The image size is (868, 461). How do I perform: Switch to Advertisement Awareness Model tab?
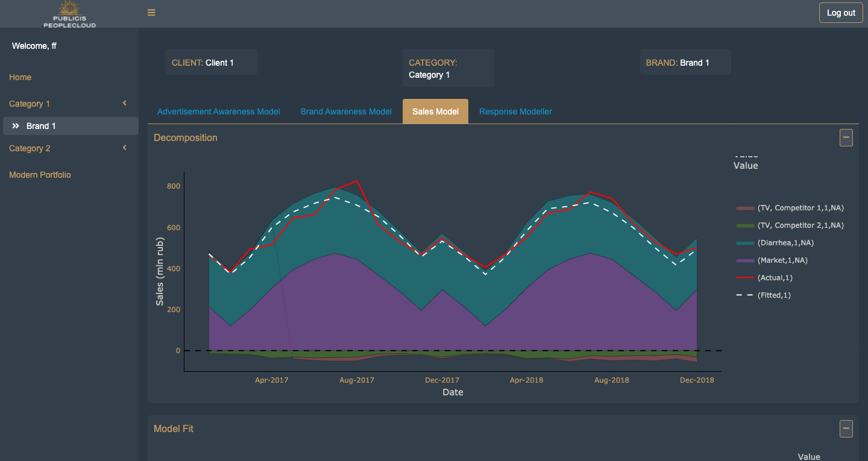pyautogui.click(x=218, y=111)
